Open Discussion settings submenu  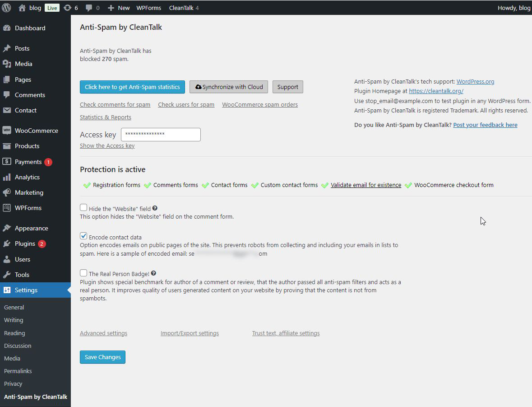pos(18,346)
